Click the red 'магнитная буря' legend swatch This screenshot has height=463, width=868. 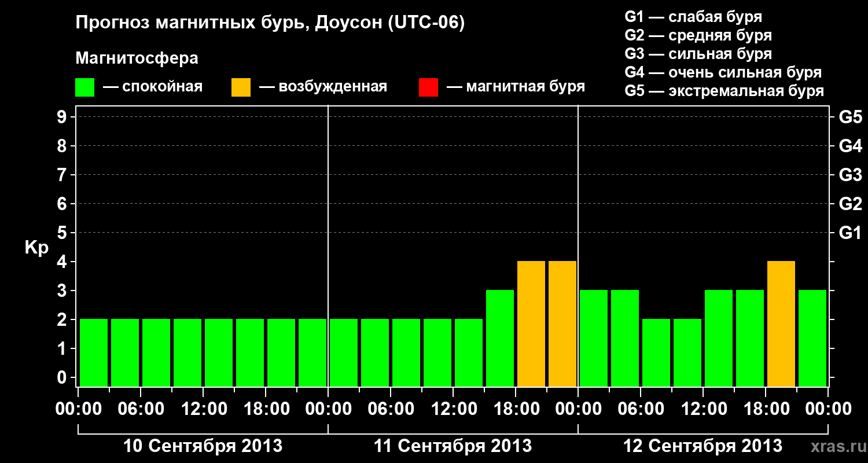click(x=428, y=87)
